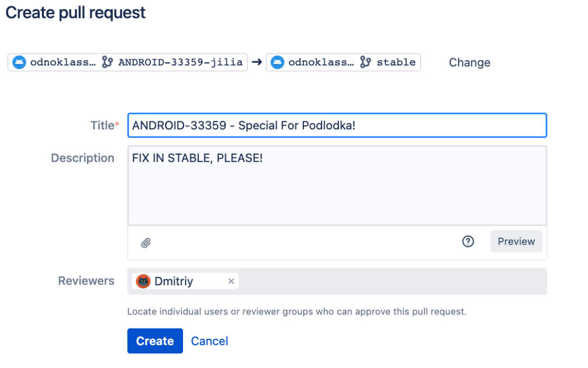Screen dimensions: 588x368
Task: Click the Cancel link
Action: pyautogui.click(x=210, y=341)
